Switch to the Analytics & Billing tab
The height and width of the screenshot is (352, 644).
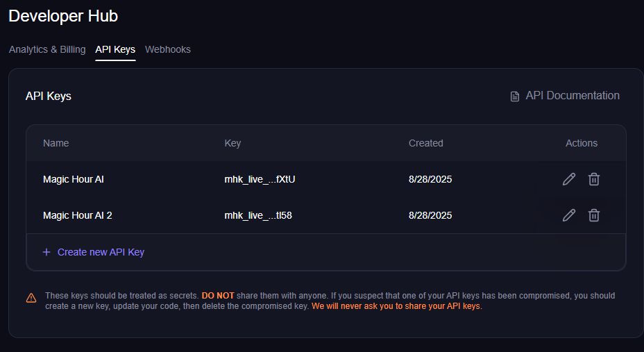tap(47, 49)
